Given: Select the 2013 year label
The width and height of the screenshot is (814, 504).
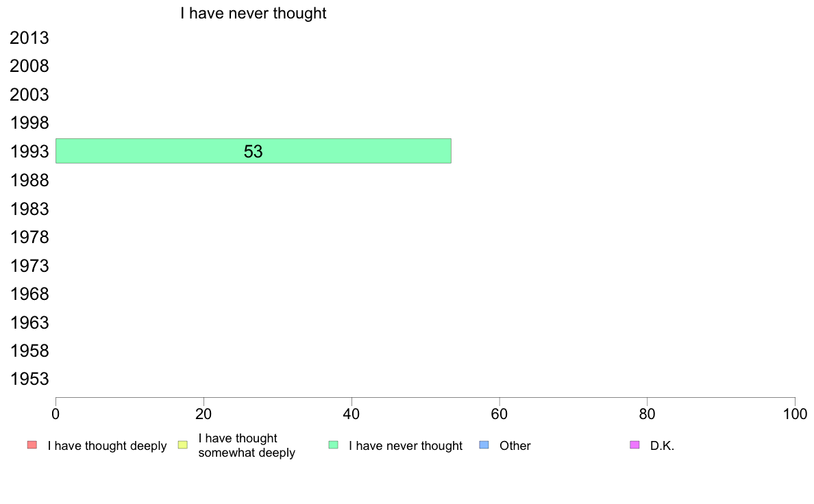Looking at the screenshot, I should (29, 38).
